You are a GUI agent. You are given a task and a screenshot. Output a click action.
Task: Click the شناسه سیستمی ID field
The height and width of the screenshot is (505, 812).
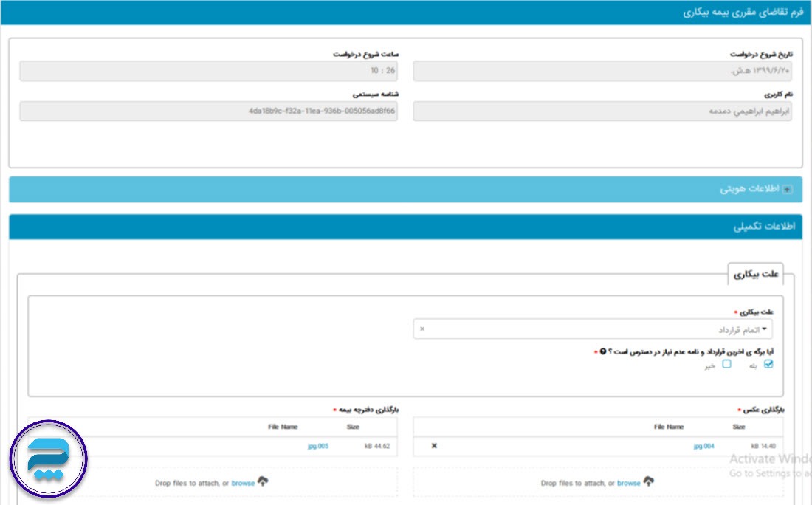click(208, 111)
